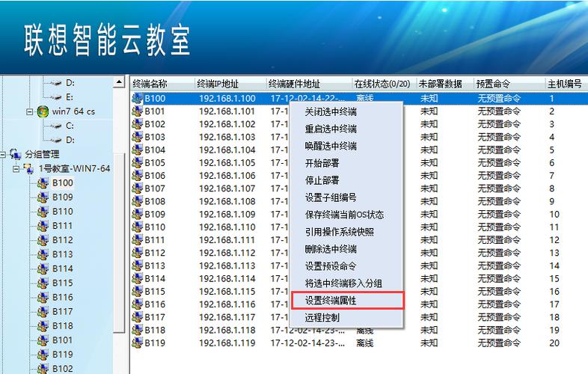Click the 1号教室-WIN7-64 classroom icon
Image resolution: width=588 pixels, height=374 pixels.
click(28, 169)
